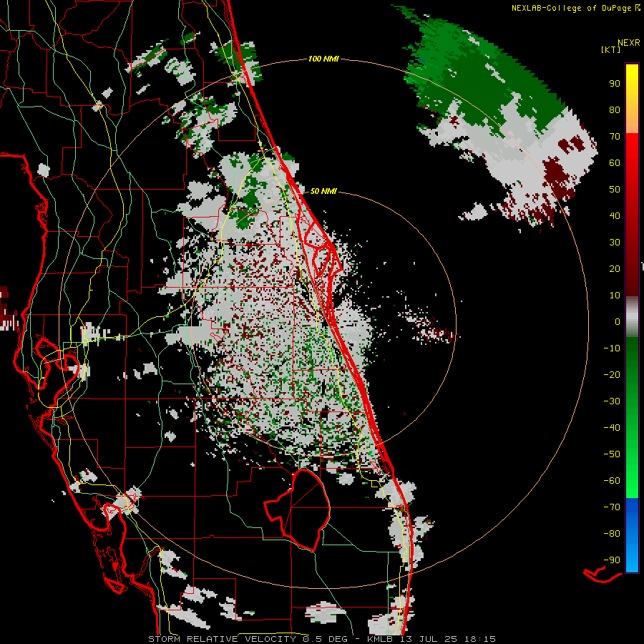Click the 70 value on the velocity scale
Image resolution: width=644 pixels, height=644 pixels.
tap(615, 137)
